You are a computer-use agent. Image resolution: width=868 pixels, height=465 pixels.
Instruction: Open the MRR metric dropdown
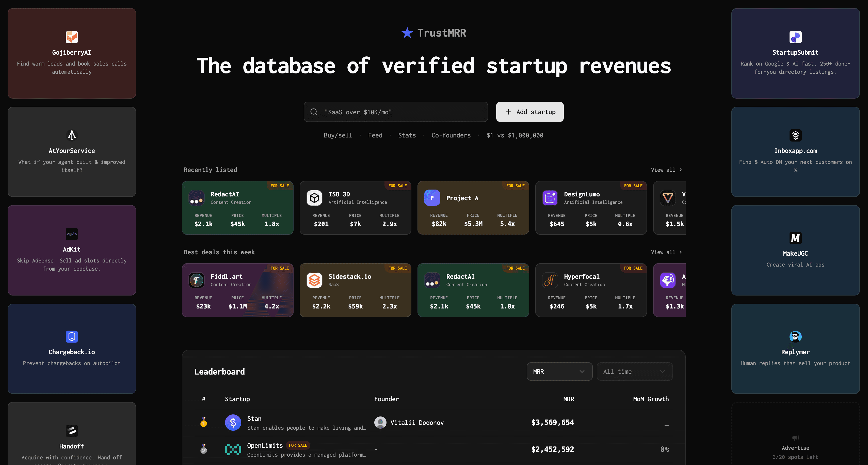click(559, 371)
